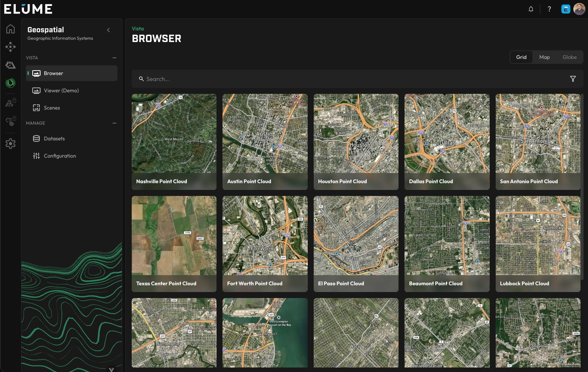Open the settings gear in left rail
Image resolution: width=588 pixels, height=372 pixels.
pyautogui.click(x=11, y=143)
